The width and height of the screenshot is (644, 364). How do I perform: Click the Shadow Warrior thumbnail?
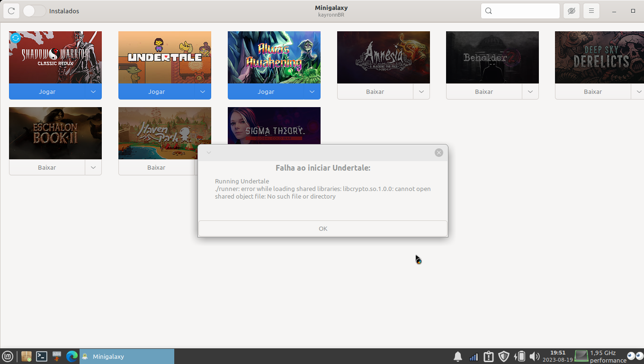pyautogui.click(x=55, y=57)
